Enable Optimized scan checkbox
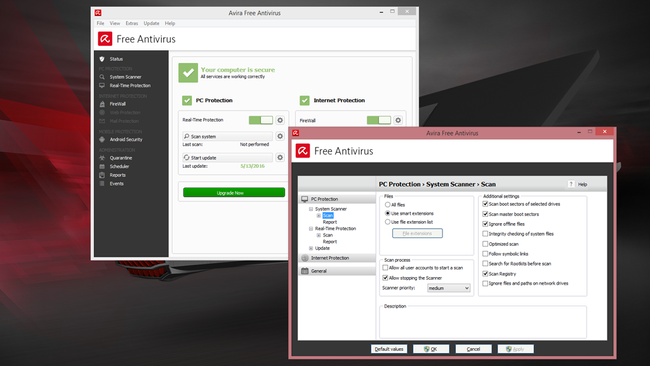Viewport: 650px width, 366px height. (x=485, y=244)
